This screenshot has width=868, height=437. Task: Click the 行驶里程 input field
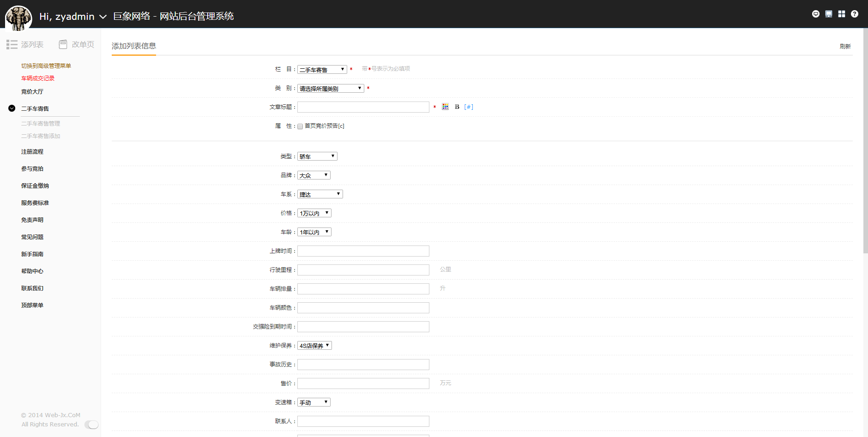363,270
